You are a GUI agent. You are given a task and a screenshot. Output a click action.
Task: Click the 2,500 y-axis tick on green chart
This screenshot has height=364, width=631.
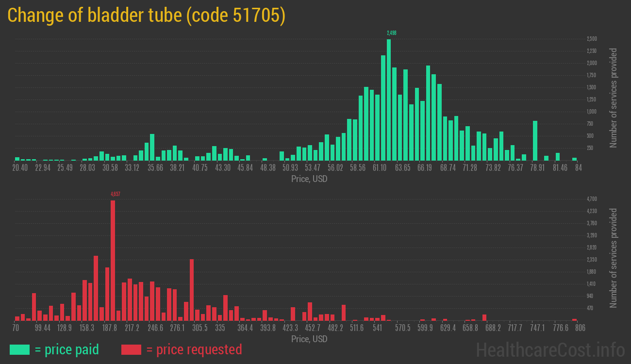click(x=592, y=39)
